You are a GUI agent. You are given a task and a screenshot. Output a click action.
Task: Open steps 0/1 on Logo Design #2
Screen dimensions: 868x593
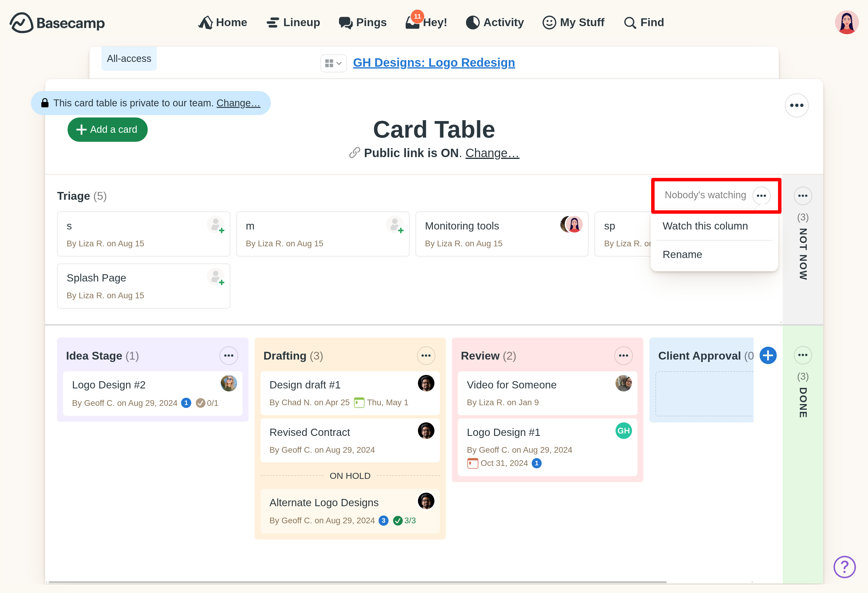click(x=207, y=403)
